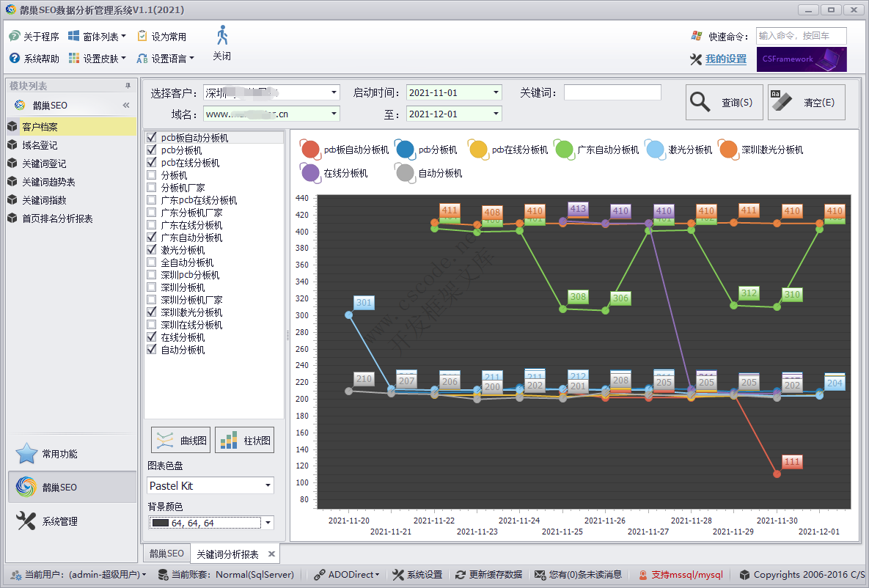Click the 关于程序 speech bubble icon
Viewport: 869px width, 588px height.
point(15,37)
